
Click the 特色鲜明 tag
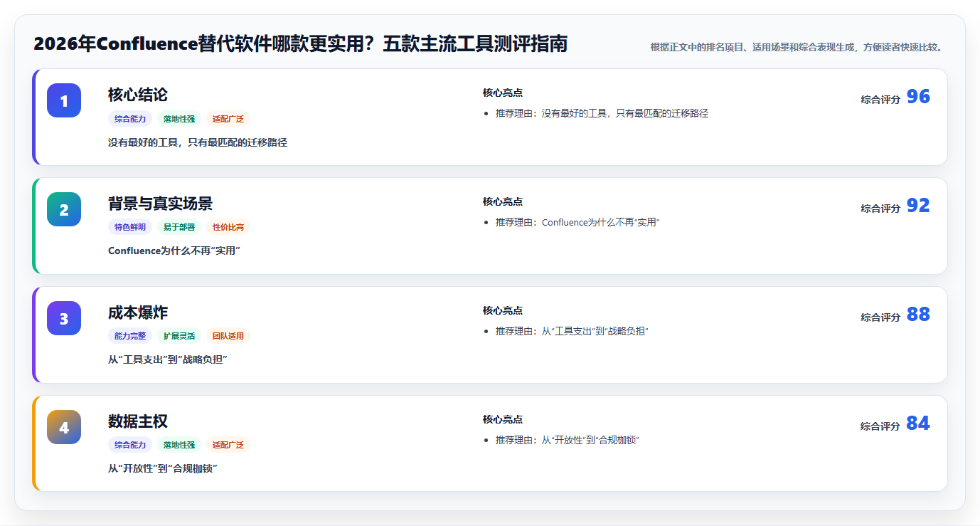click(130, 227)
